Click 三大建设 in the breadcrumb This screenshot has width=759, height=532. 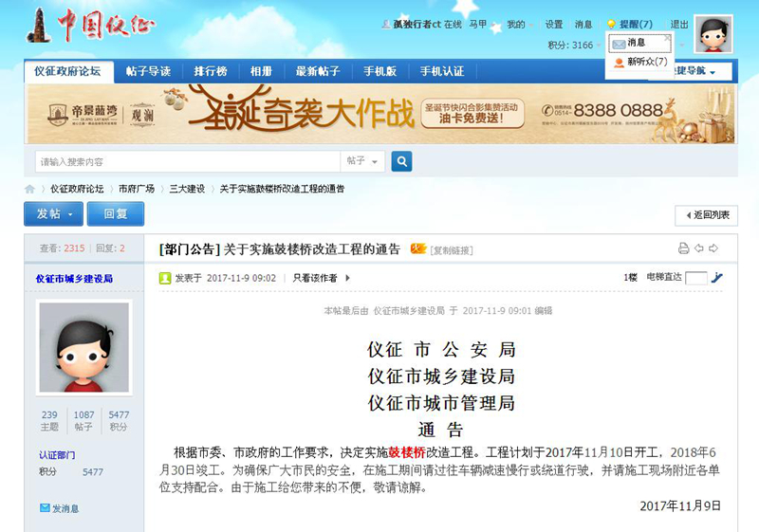(x=187, y=189)
